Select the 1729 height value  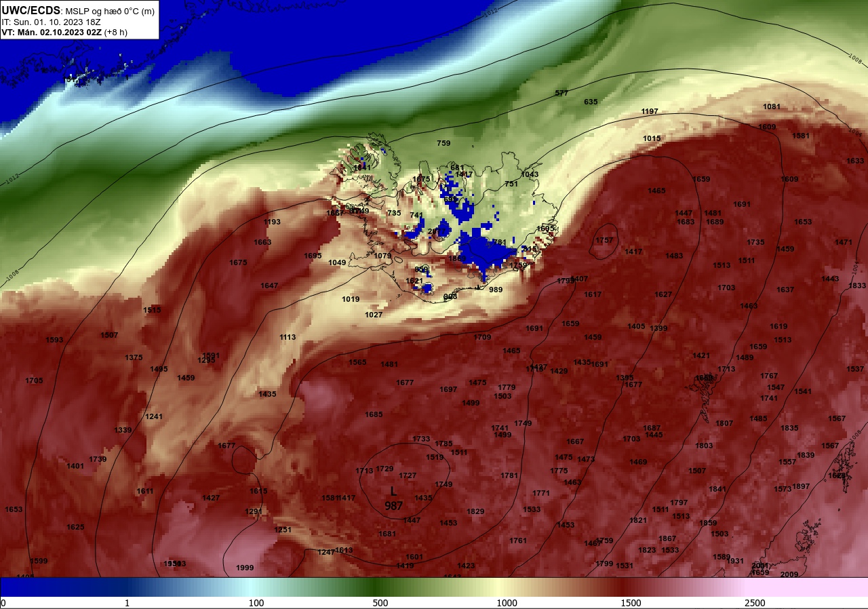point(384,469)
